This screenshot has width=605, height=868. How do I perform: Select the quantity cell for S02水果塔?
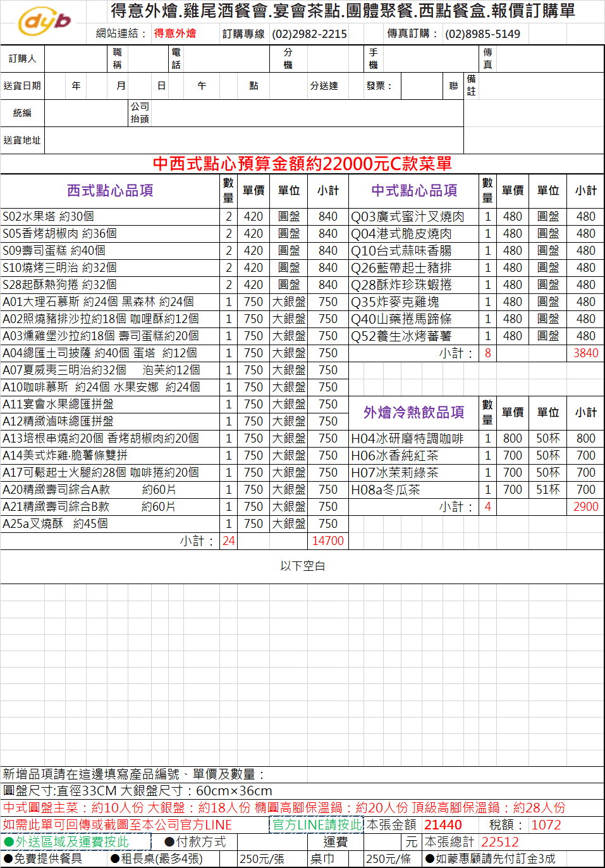[228, 217]
